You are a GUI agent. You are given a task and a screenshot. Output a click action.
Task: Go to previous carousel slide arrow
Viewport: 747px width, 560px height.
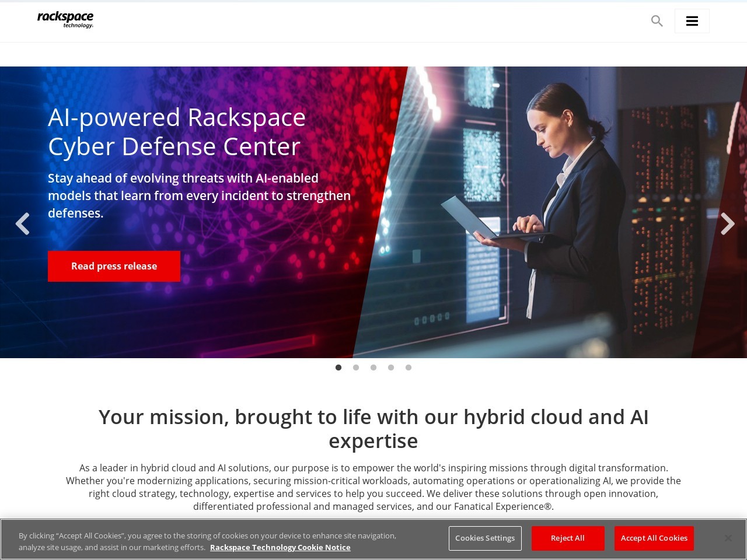tap(22, 223)
